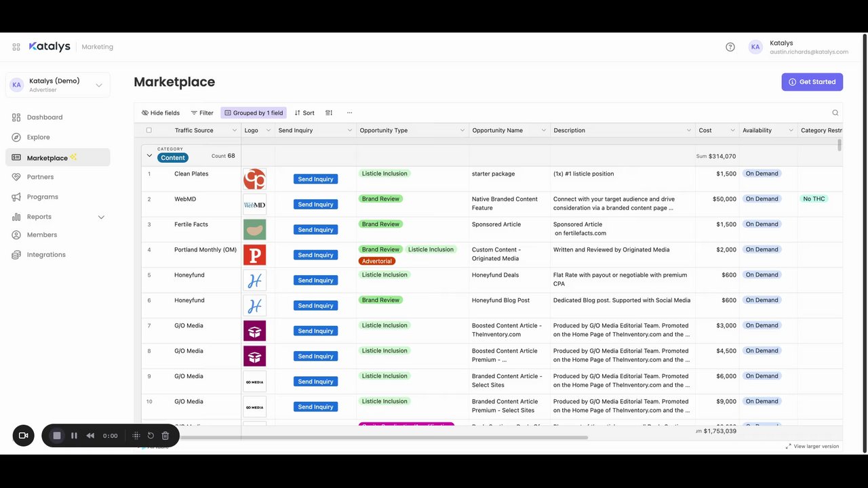The width and height of the screenshot is (868, 488).
Task: Open the Katalys (Demo) account switcher
Action: tap(58, 85)
